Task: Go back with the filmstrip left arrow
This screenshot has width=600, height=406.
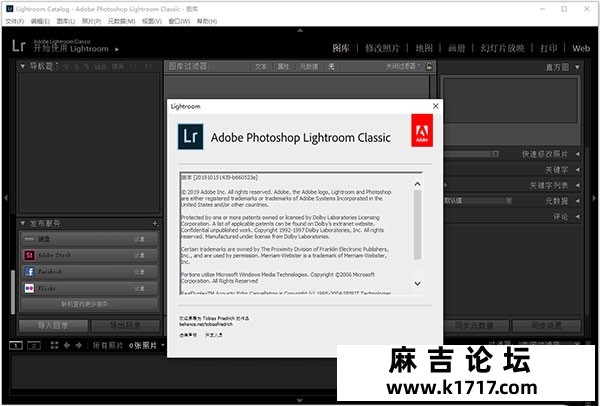Action: [x=67, y=346]
